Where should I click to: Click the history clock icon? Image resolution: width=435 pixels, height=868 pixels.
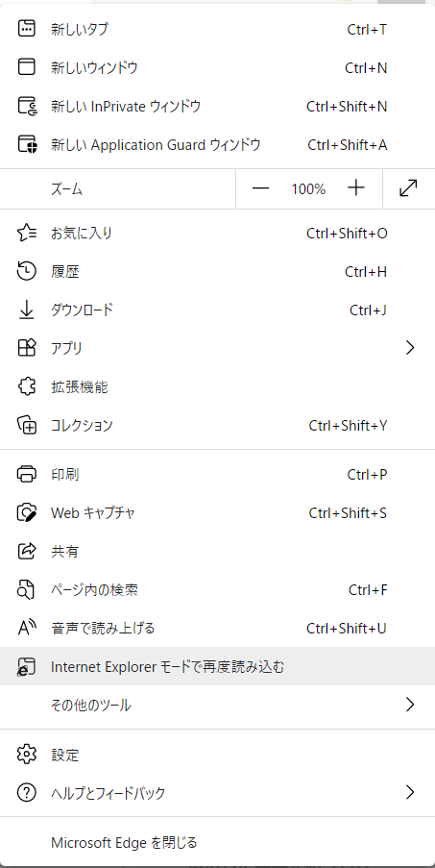pyautogui.click(x=27, y=272)
